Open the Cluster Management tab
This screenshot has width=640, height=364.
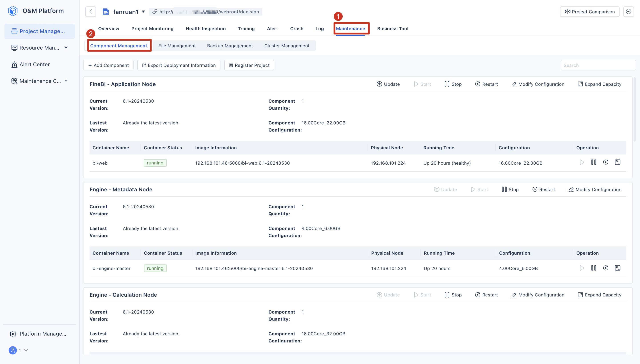(x=287, y=46)
